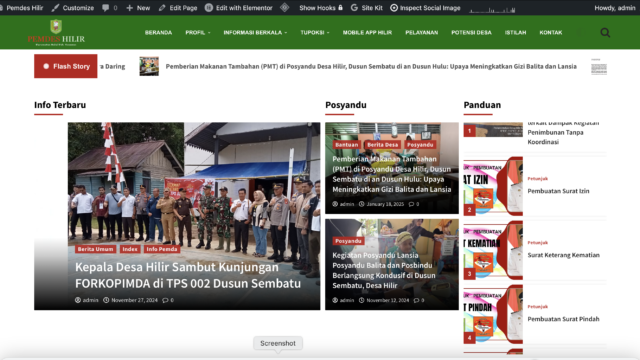The width and height of the screenshot is (640, 360).
Task: Click Show Hooks in admin bar
Action: [321, 8]
